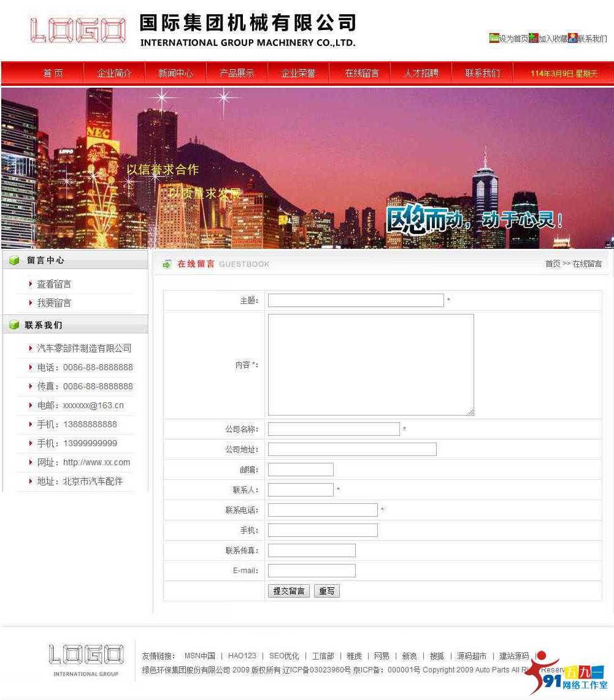The height and width of the screenshot is (700, 614).
Task: Click the 我要留言 sidebar link
Action: [x=54, y=303]
